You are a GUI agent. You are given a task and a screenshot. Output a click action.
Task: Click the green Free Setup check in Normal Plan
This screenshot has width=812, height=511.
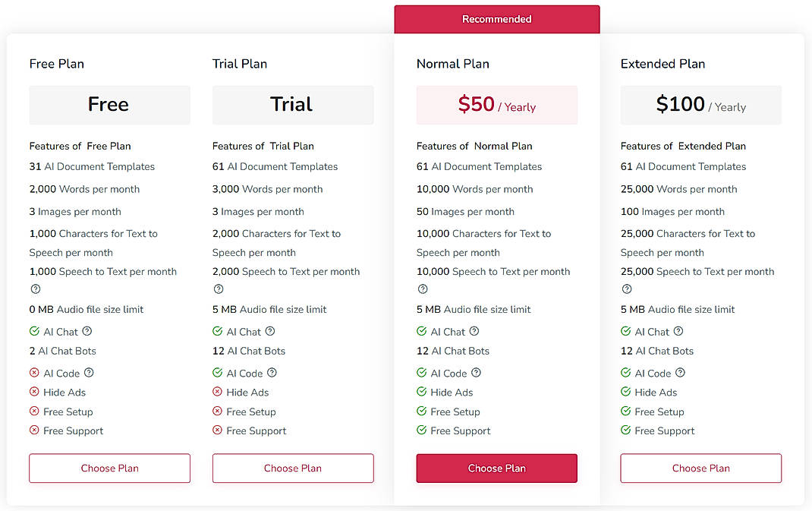coord(420,411)
